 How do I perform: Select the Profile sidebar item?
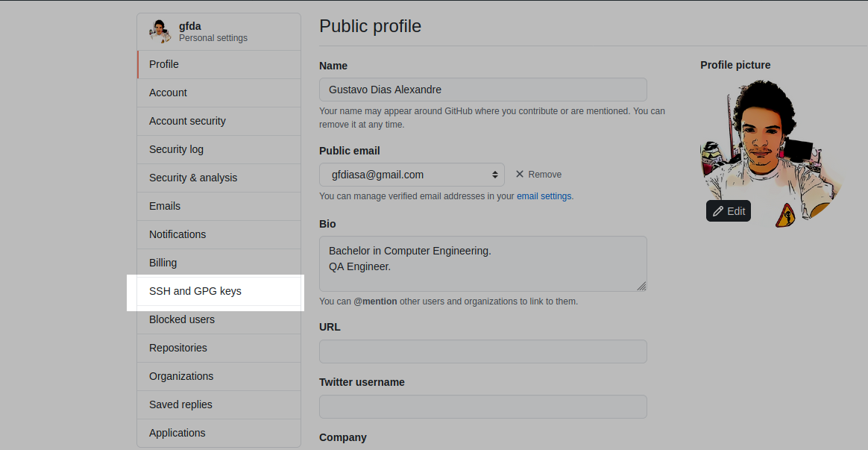(x=164, y=64)
